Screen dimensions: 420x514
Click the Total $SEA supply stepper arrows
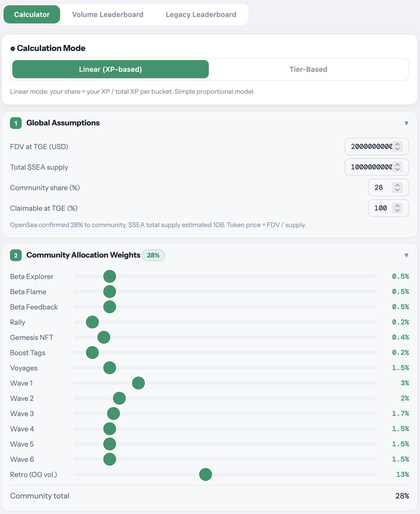(x=398, y=167)
